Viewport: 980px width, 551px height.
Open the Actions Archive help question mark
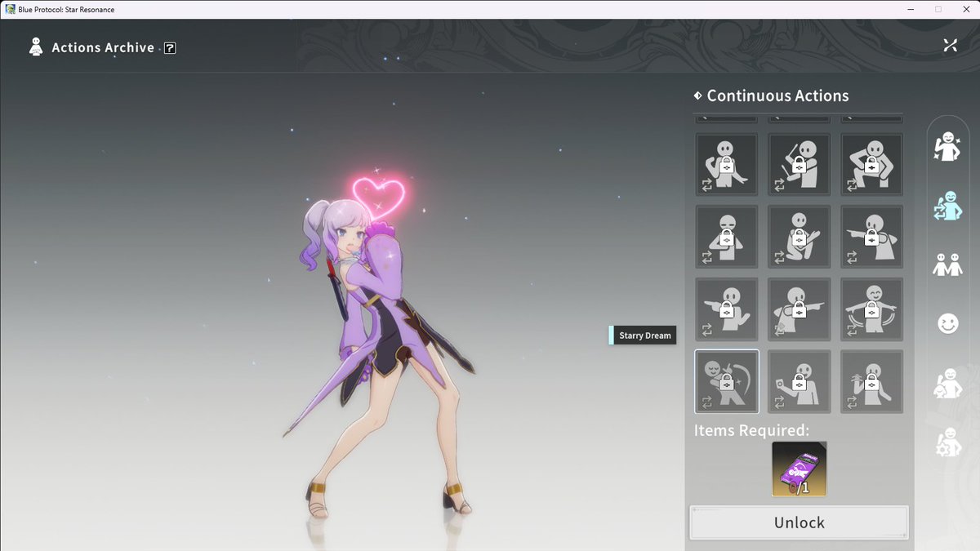pyautogui.click(x=170, y=48)
